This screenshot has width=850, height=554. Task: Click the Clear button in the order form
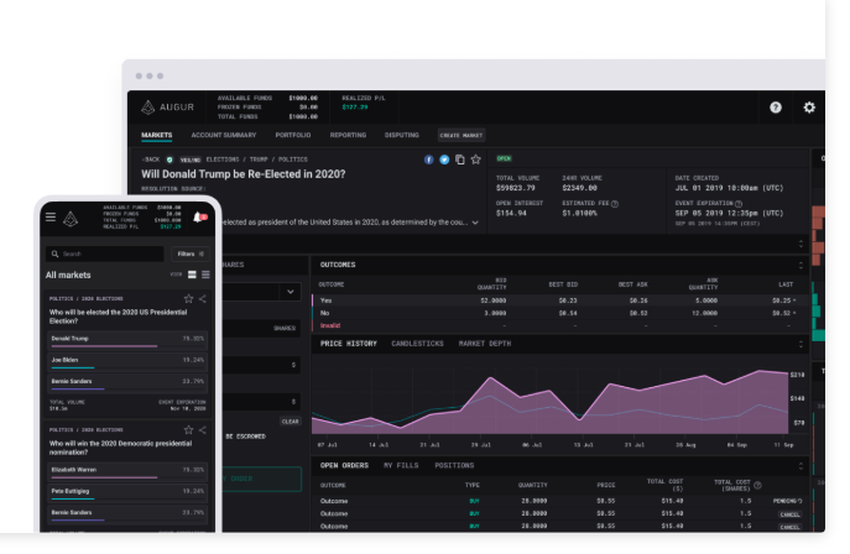pos(290,421)
